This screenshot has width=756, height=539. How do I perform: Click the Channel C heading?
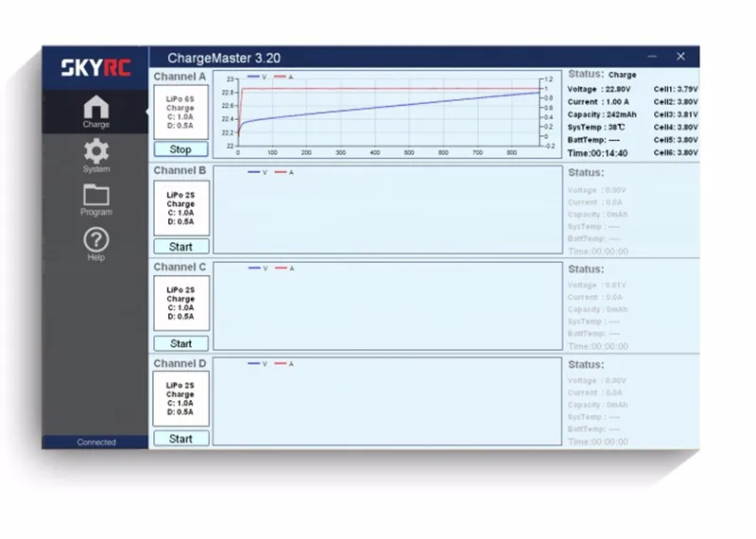[180, 267]
